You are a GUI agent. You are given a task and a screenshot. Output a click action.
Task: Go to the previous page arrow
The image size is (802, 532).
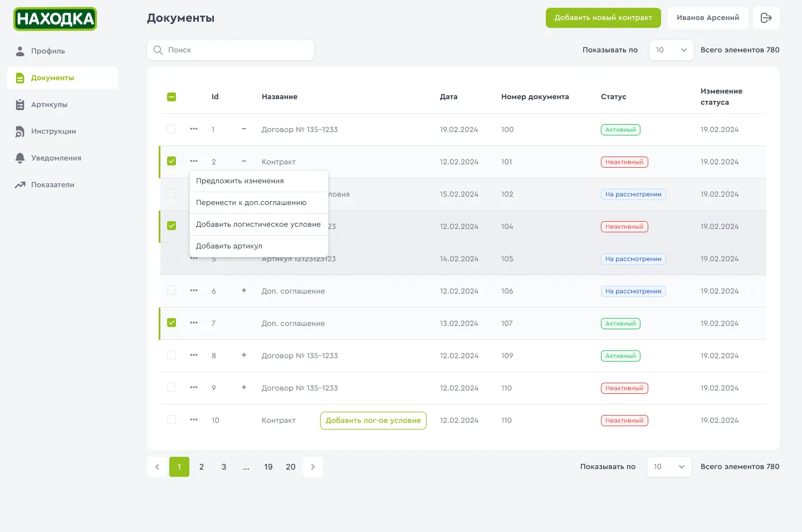pos(157,467)
